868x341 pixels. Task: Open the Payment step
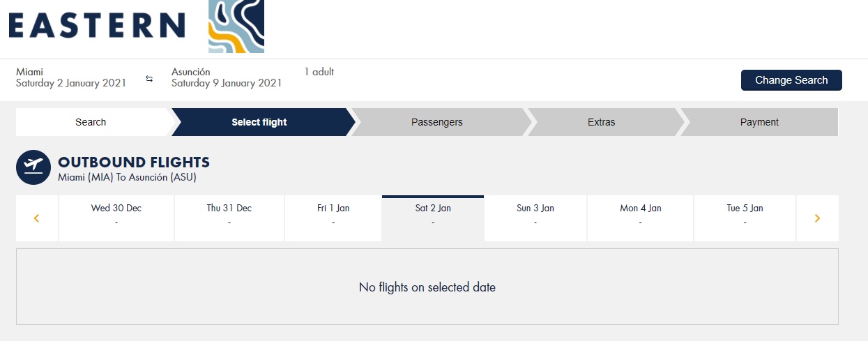click(x=759, y=122)
